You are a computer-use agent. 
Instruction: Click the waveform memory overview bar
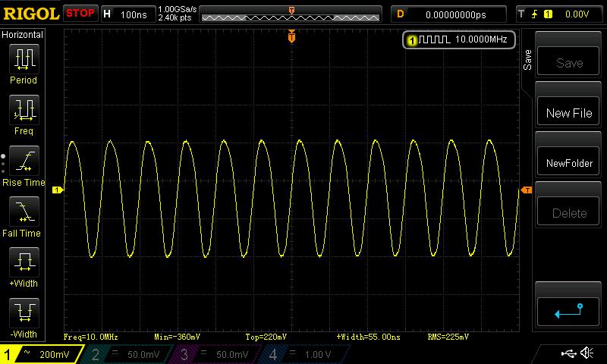click(x=291, y=14)
